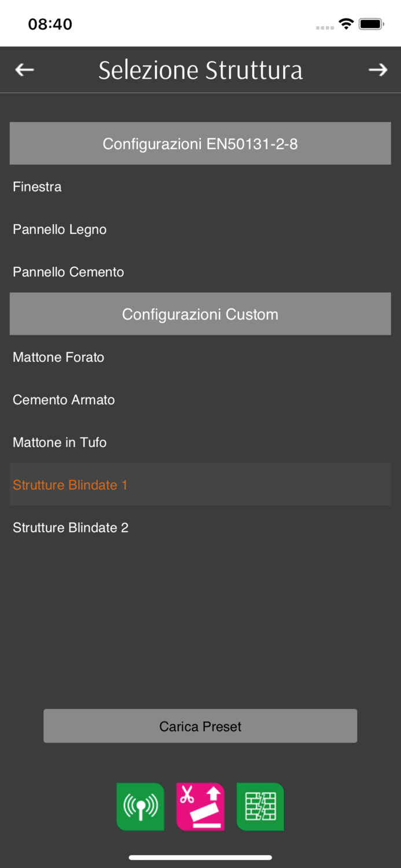The image size is (401, 868).
Task: Tap the home indicator bar
Action: pyautogui.click(x=200, y=857)
